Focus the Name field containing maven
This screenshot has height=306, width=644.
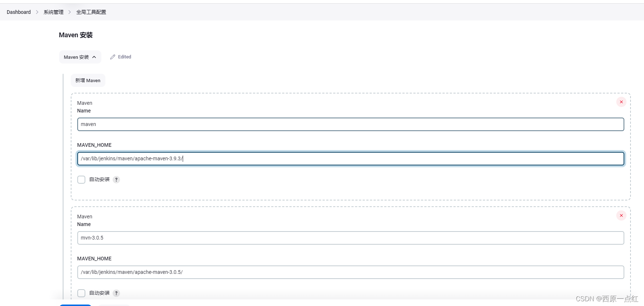tap(350, 124)
